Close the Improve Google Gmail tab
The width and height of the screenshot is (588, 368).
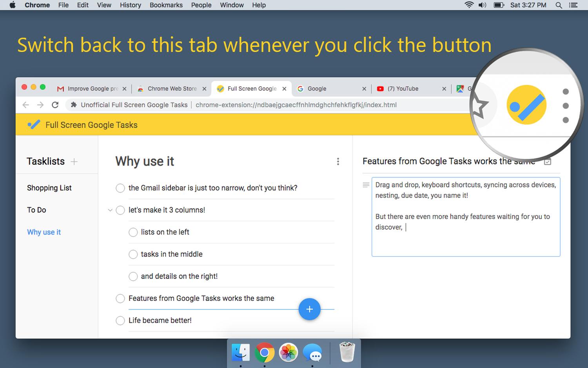124,89
